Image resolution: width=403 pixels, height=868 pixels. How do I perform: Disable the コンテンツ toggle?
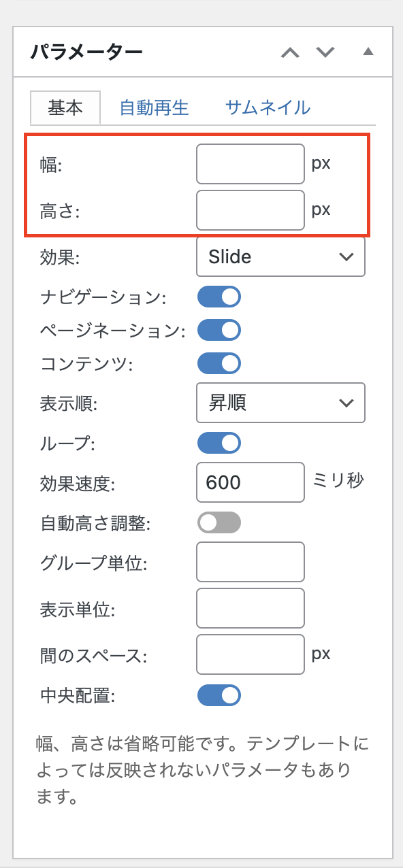[219, 363]
